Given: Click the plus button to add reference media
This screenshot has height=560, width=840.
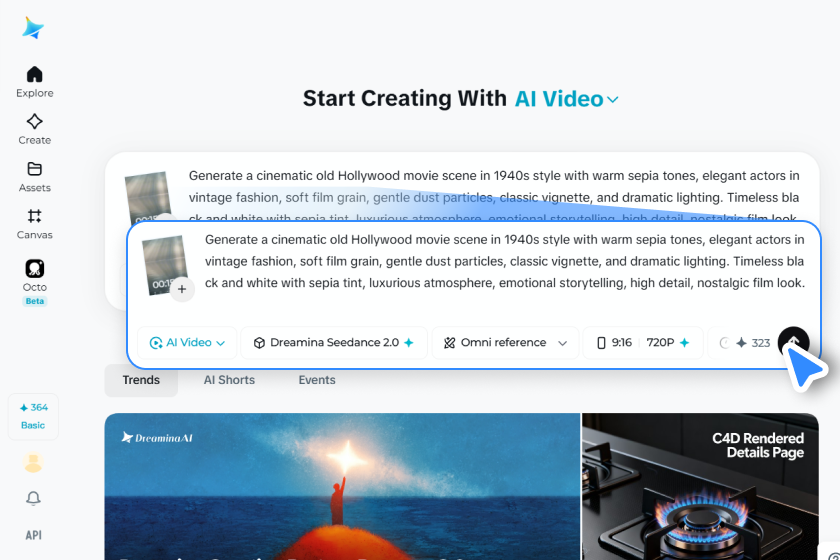Looking at the screenshot, I should (x=182, y=289).
